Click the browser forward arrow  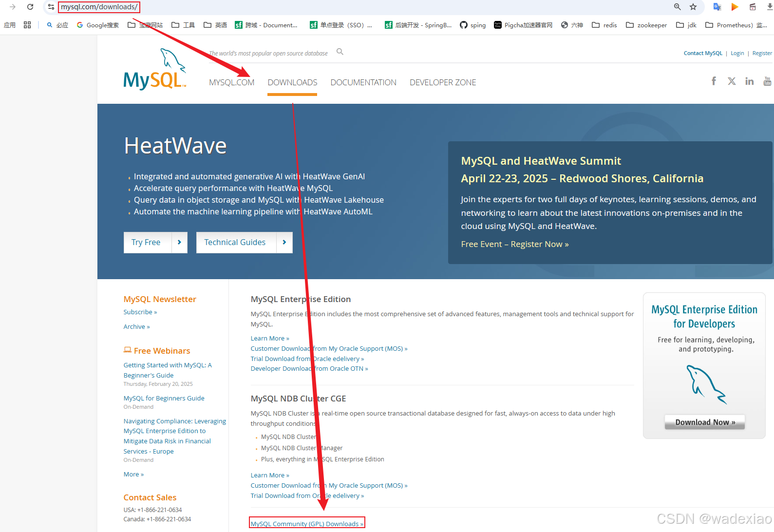(13, 7)
